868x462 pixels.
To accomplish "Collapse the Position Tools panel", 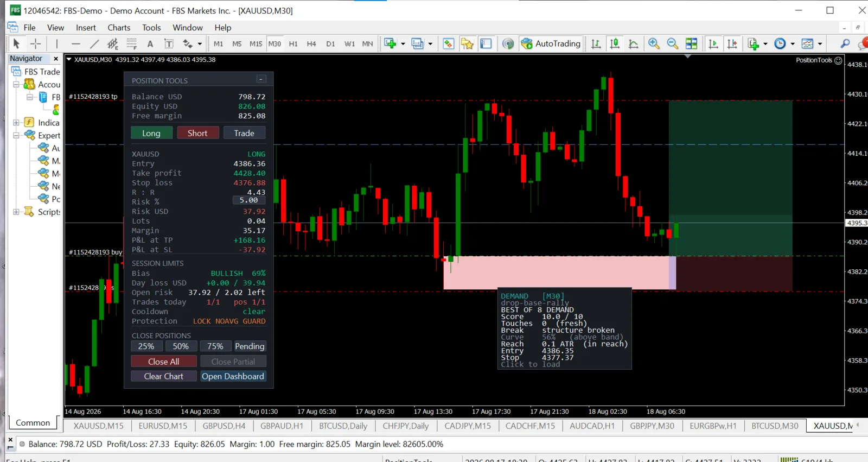I will pos(261,79).
